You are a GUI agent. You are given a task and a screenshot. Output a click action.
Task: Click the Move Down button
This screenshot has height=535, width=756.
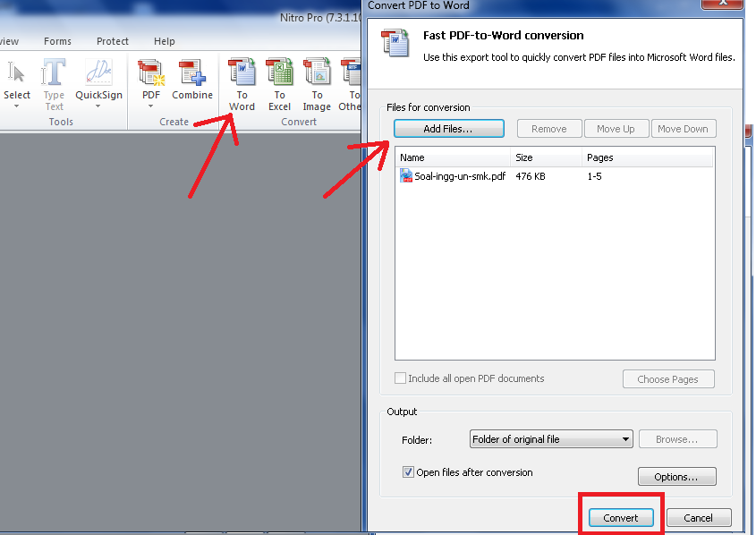684,129
